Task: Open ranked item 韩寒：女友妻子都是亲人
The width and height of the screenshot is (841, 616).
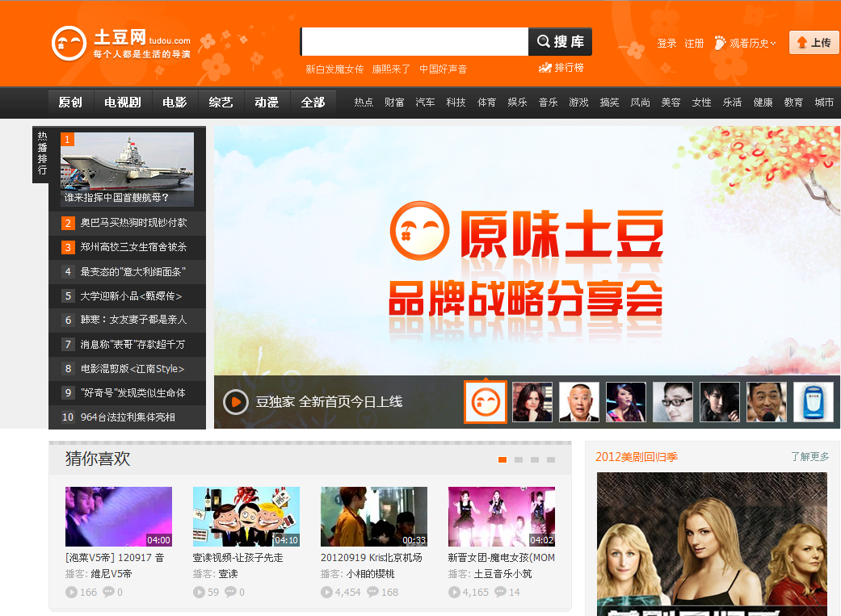Action: (134, 320)
